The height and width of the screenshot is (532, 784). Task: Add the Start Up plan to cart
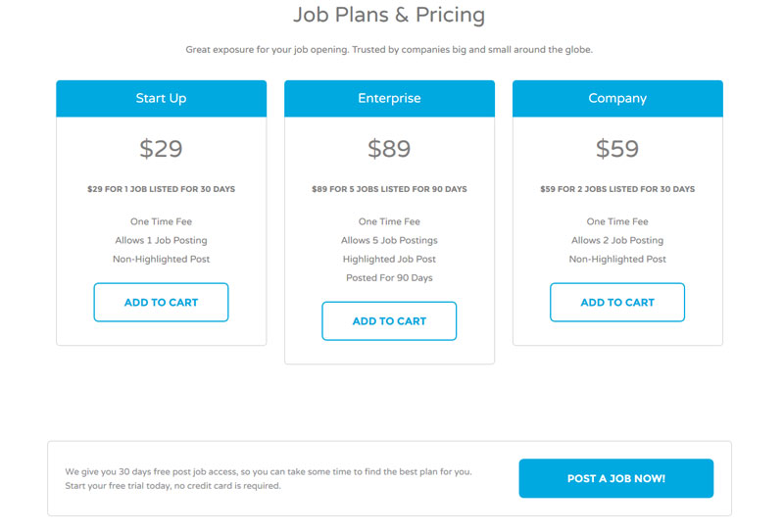coord(161,303)
